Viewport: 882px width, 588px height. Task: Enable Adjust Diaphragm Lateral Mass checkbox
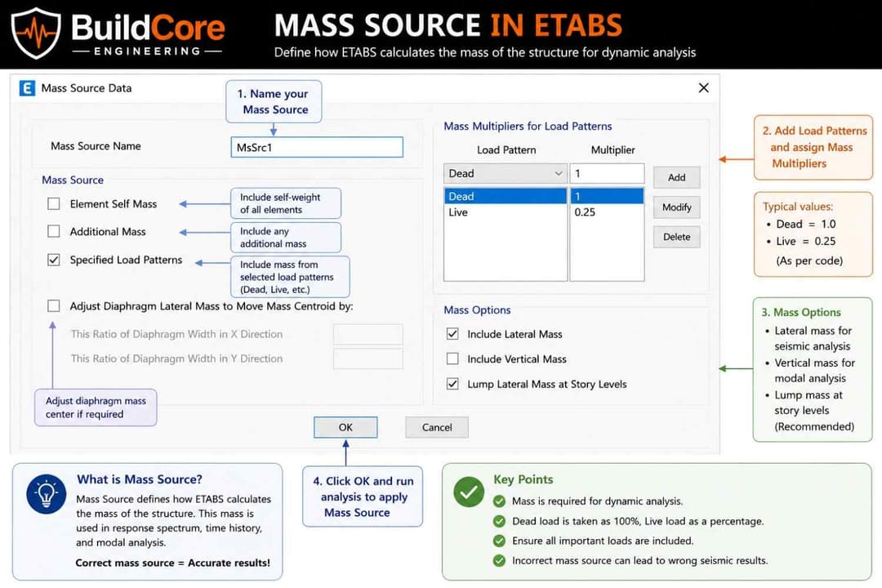[x=53, y=305]
